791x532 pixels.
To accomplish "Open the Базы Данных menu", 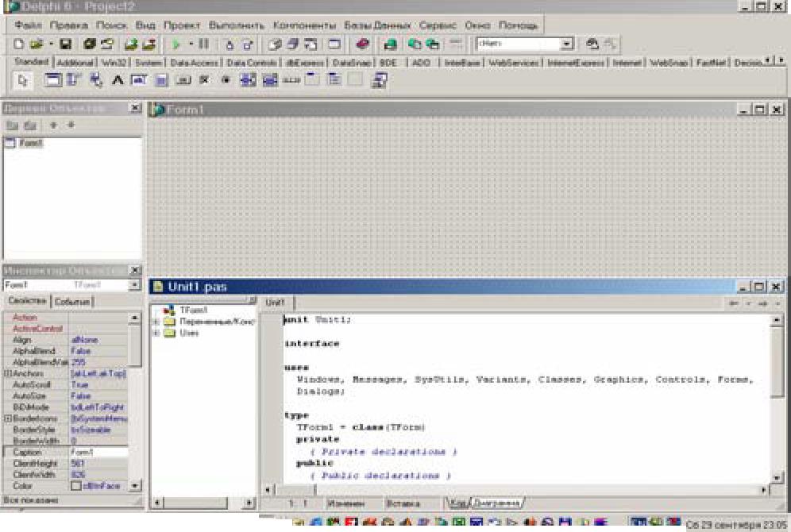I will (x=377, y=25).
